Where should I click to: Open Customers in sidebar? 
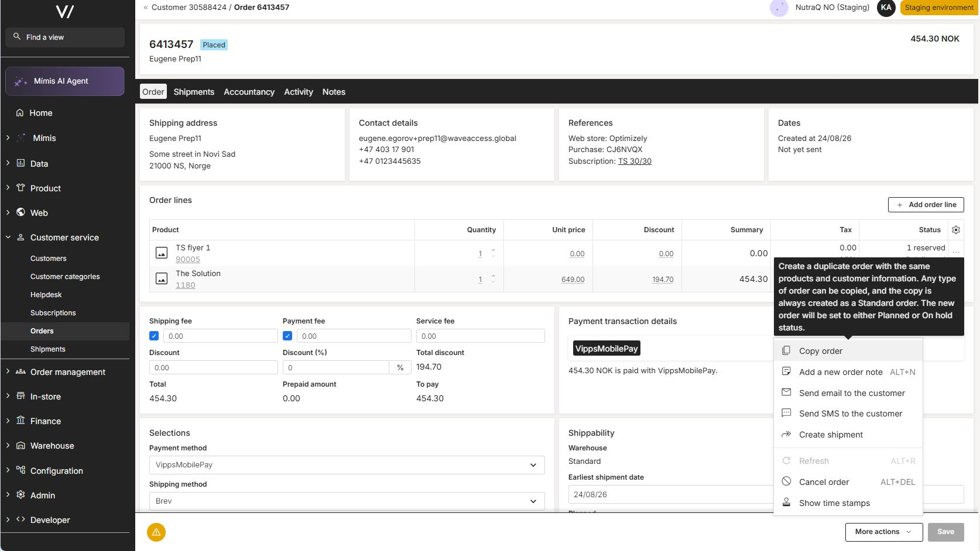(x=49, y=259)
